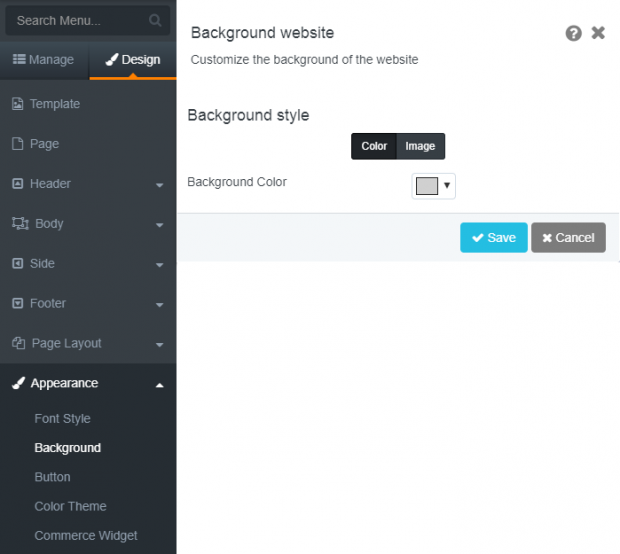Expand the Side menu arrow

coord(159,265)
